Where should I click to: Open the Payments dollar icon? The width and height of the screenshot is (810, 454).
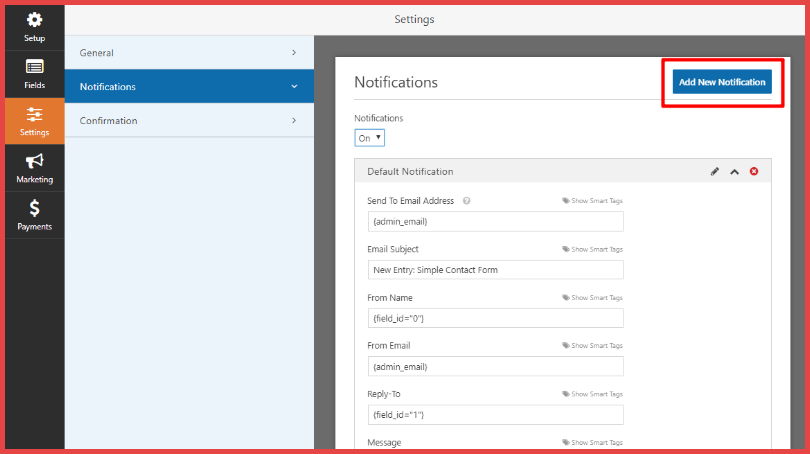(x=34, y=208)
